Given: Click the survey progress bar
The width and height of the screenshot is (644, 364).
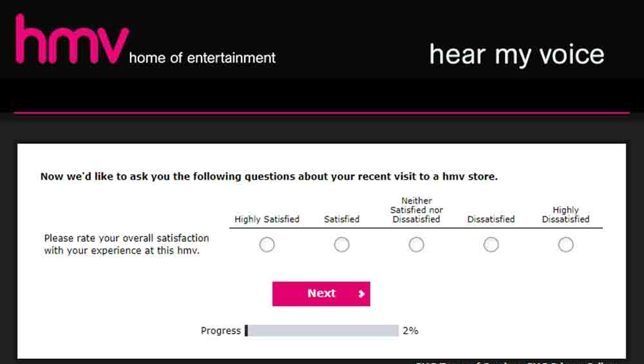Looking at the screenshot, I should coord(321,330).
